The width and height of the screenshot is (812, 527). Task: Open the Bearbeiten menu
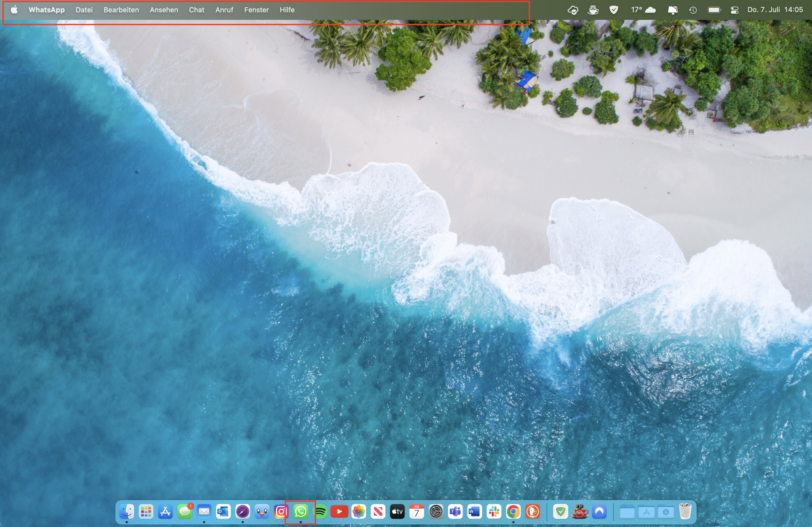pos(121,10)
